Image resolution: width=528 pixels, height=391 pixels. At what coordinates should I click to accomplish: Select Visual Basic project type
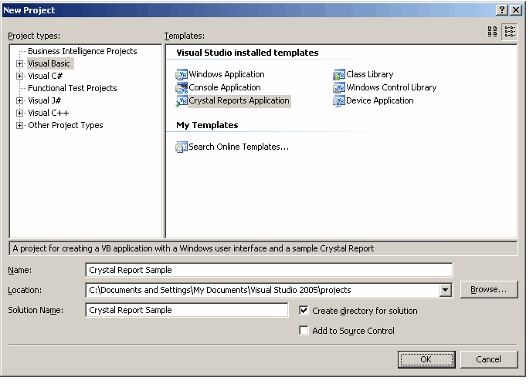pos(49,63)
